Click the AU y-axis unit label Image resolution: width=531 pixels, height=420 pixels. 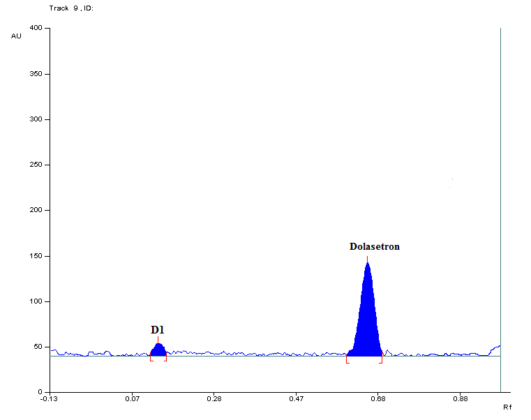click(16, 36)
